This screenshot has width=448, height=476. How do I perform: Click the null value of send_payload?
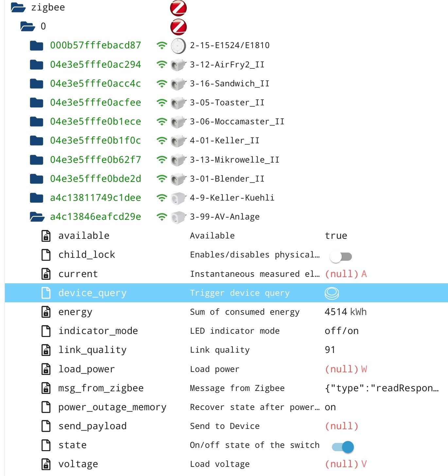pos(342,426)
